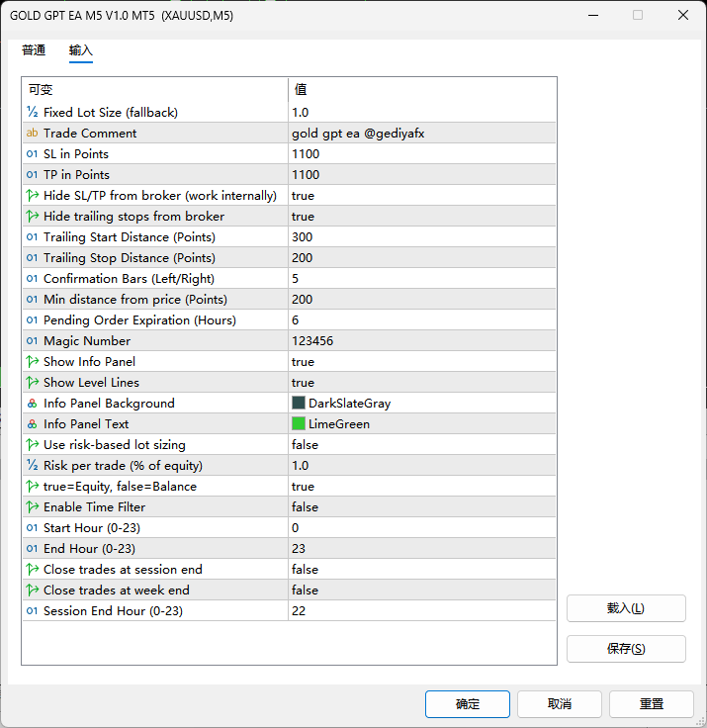Toggle the Hide SL/TP from broker value
This screenshot has width=707, height=728.
click(422, 195)
